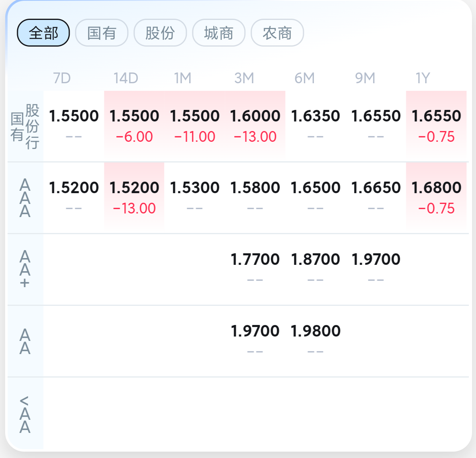Screen dimensions: 476x458
Task: Click the 7D column header
Action: click(x=62, y=78)
